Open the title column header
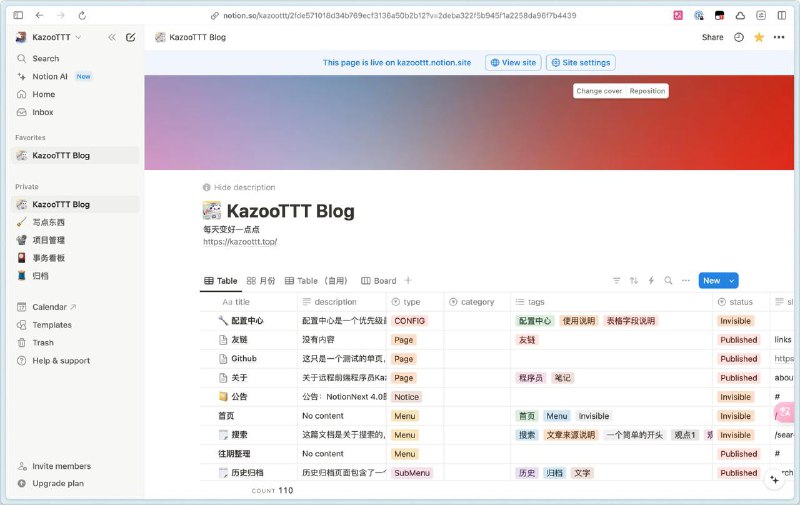The height and width of the screenshot is (505, 800). [x=249, y=302]
